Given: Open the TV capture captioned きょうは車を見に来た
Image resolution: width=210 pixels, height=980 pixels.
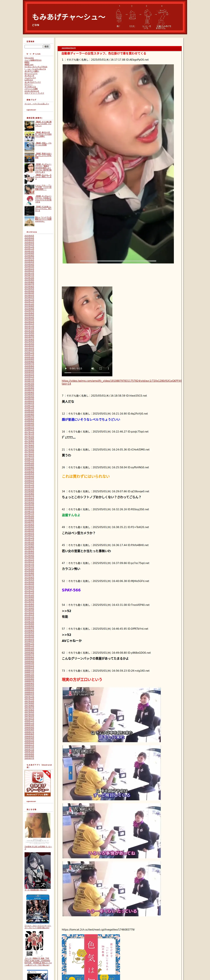Looking at the screenshot, I should coord(112,714).
